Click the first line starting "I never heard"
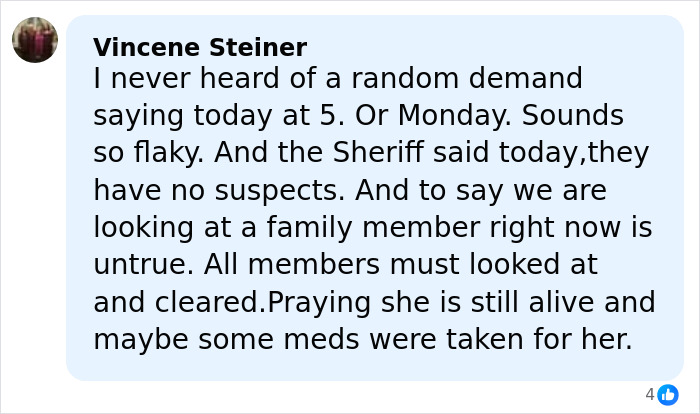700x414 pixels. 338,78
